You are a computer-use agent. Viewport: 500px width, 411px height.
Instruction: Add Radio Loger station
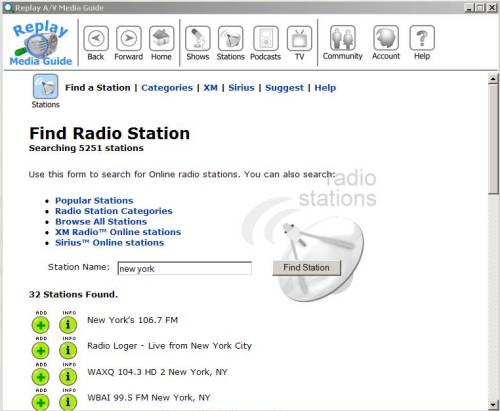coord(41,350)
